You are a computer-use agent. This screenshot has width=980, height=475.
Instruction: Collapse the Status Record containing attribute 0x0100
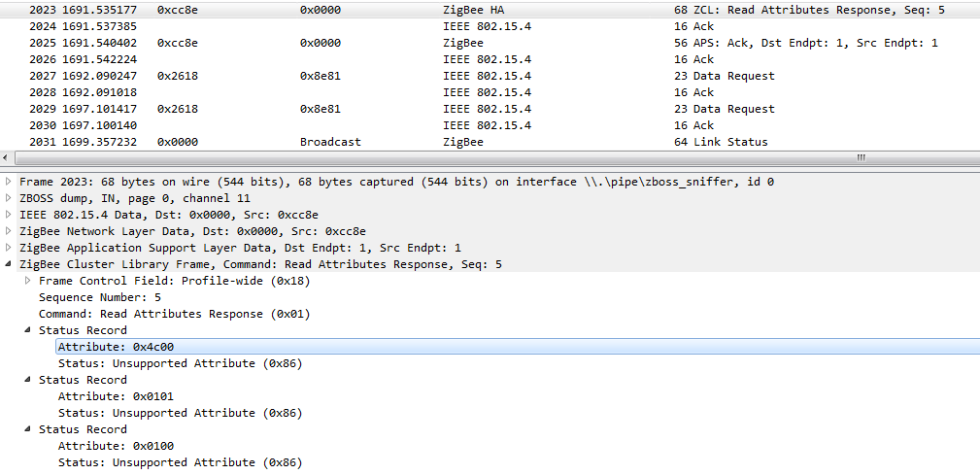(27, 429)
